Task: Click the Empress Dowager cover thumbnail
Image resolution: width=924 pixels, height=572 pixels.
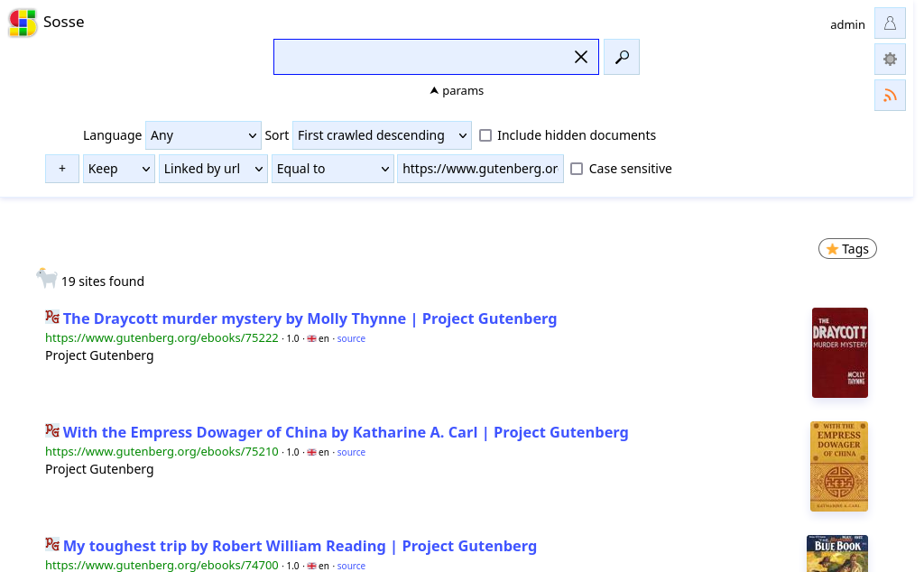Action: (x=839, y=466)
